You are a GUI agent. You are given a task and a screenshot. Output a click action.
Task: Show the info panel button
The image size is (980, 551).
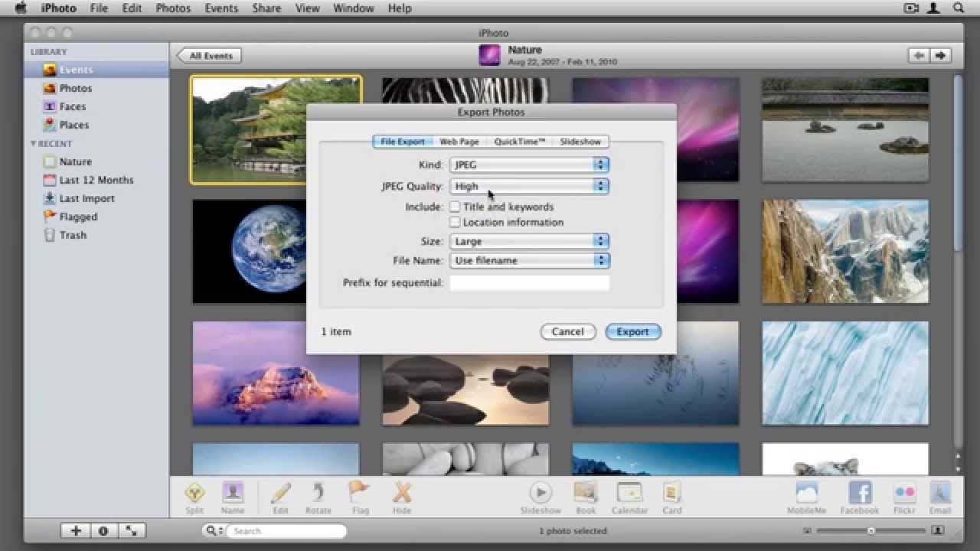(104, 530)
